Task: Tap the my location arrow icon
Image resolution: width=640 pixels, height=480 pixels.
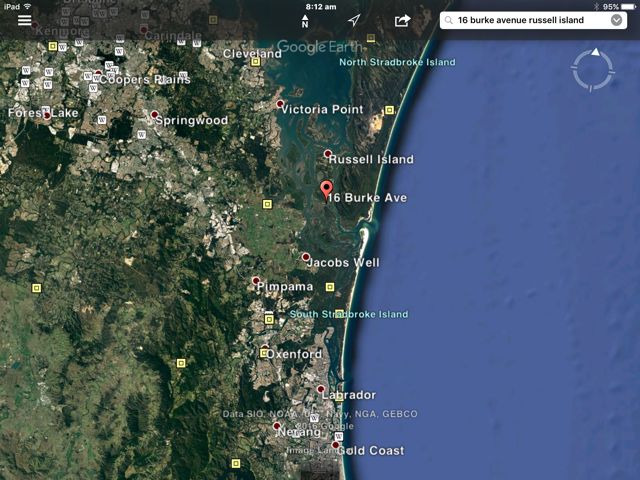Action: [354, 20]
